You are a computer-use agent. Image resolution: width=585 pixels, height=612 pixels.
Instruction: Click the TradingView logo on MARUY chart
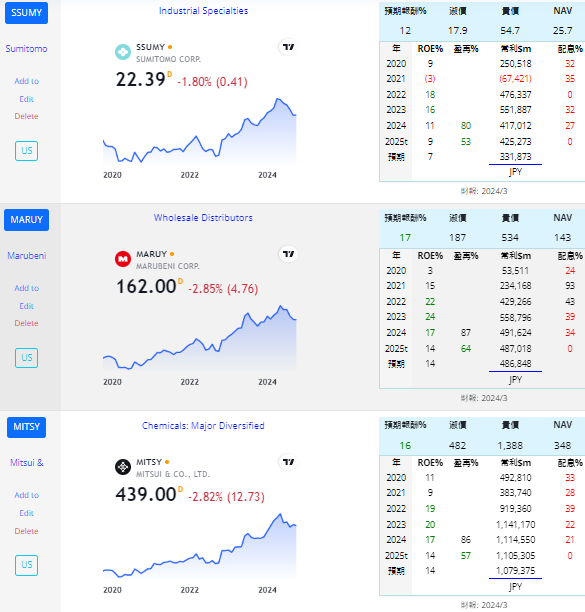pos(288,254)
